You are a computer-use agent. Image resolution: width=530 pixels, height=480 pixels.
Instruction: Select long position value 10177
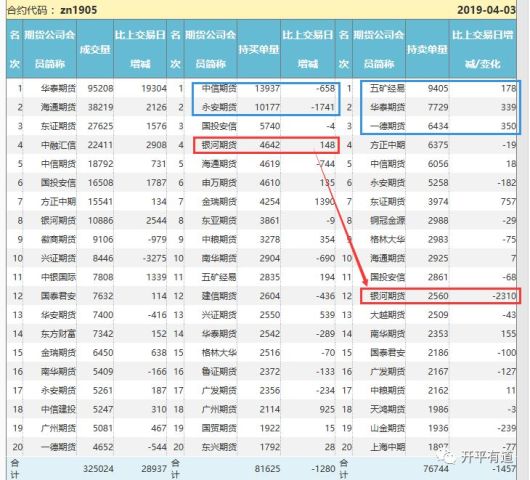click(267, 107)
